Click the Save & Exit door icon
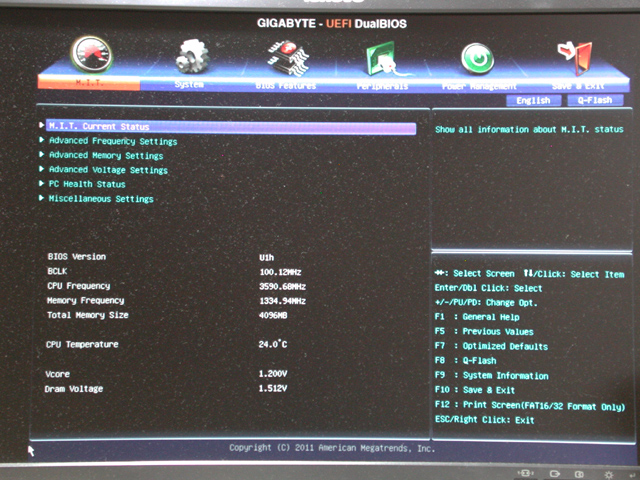Viewport: 640px width, 480px height. click(576, 58)
